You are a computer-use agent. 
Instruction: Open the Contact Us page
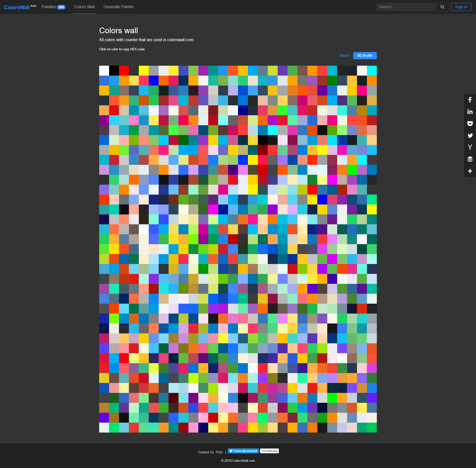click(x=206, y=452)
